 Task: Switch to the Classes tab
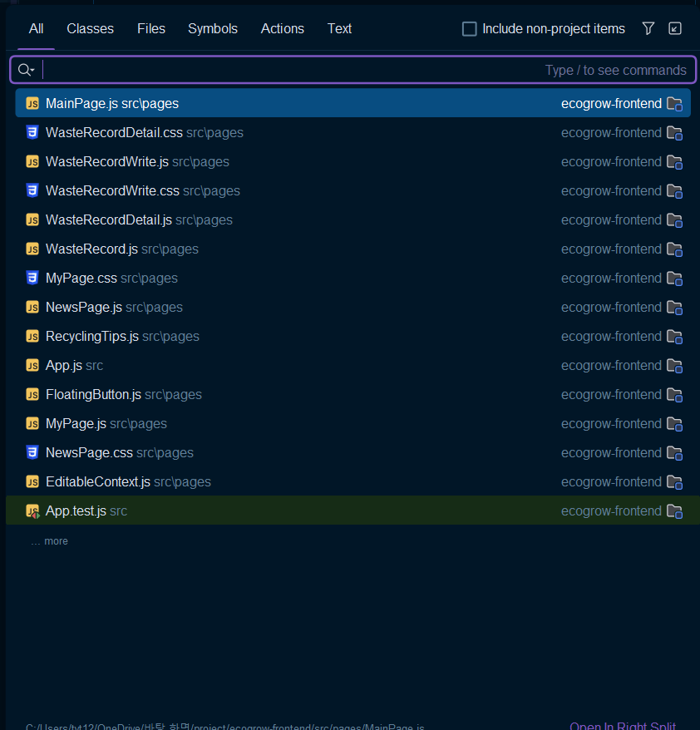[90, 28]
